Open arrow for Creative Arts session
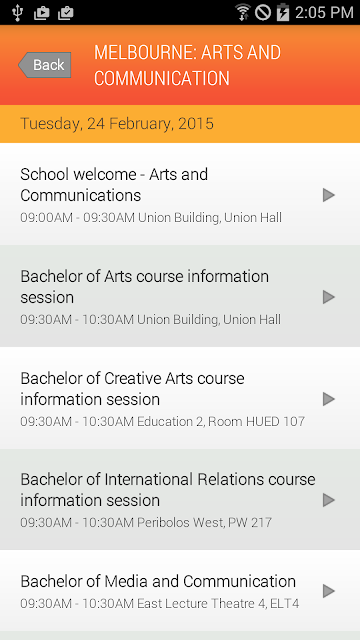The height and width of the screenshot is (640, 360). click(x=329, y=399)
